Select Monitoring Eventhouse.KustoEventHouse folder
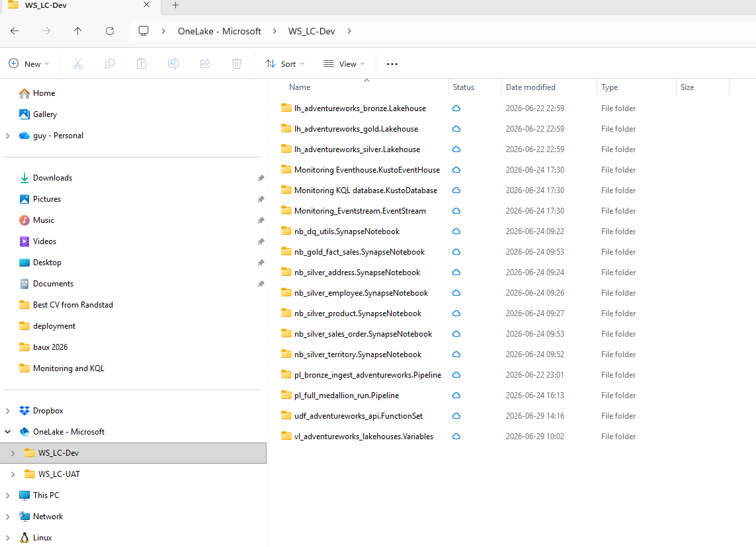 point(367,169)
